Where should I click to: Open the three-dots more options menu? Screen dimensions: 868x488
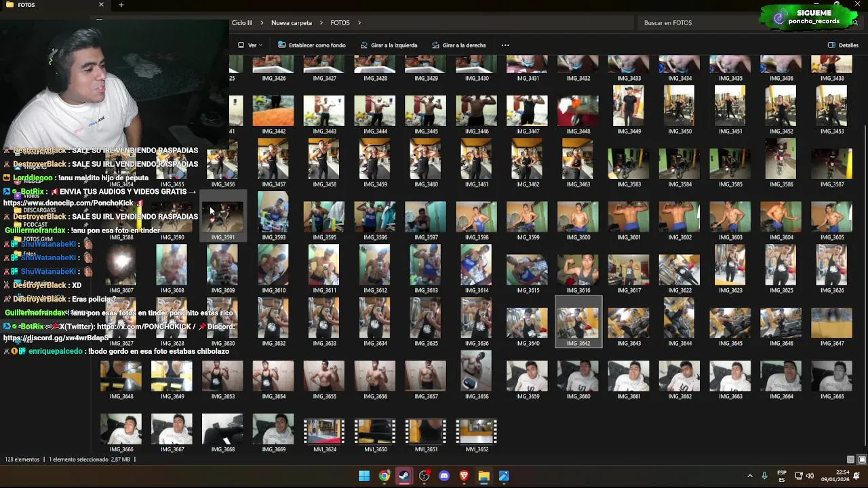[505, 45]
